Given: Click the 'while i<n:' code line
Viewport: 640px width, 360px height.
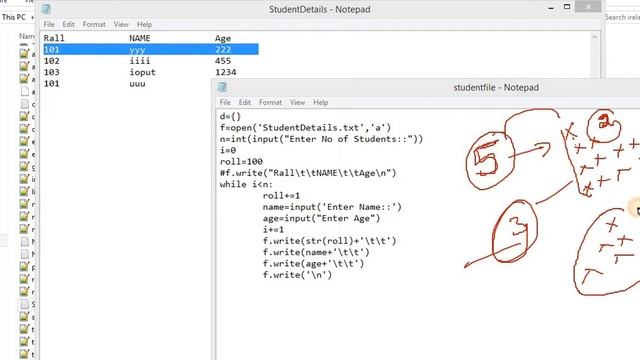Looking at the screenshot, I should 246,184.
